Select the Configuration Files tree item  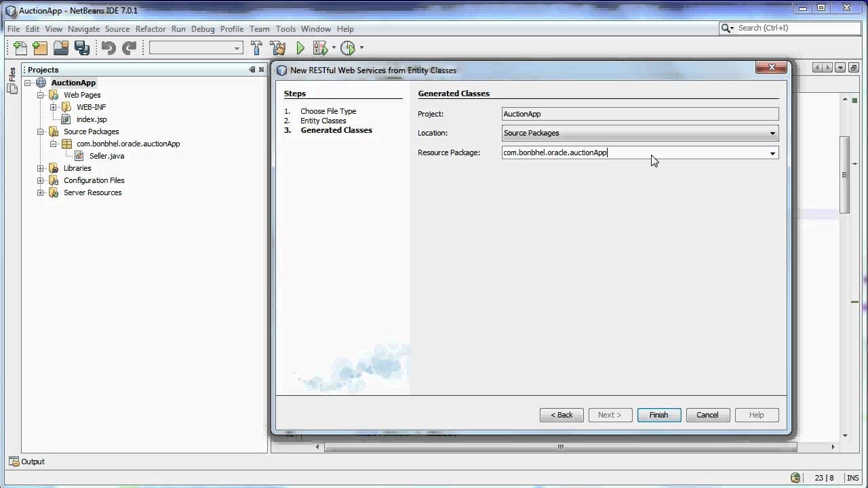tap(94, 180)
